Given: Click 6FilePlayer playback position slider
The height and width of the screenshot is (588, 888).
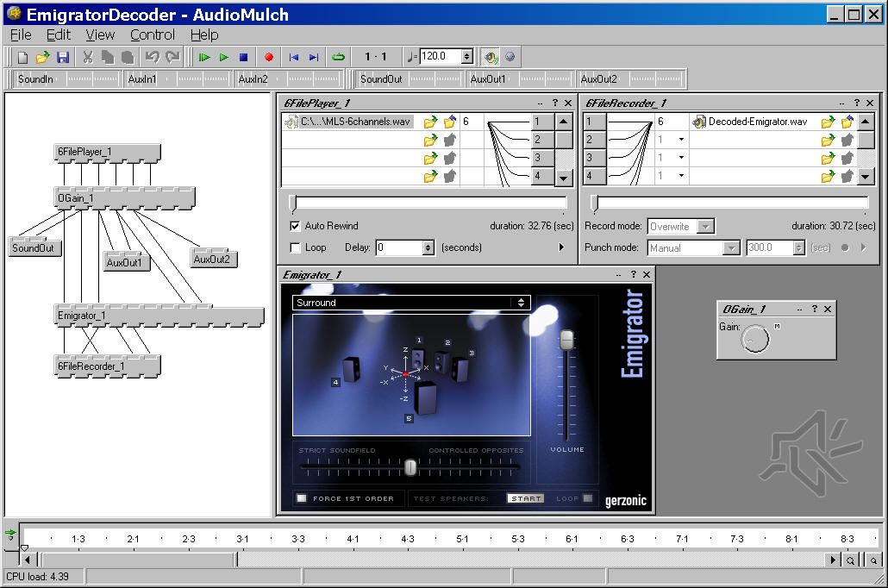Looking at the screenshot, I should pyautogui.click(x=293, y=203).
